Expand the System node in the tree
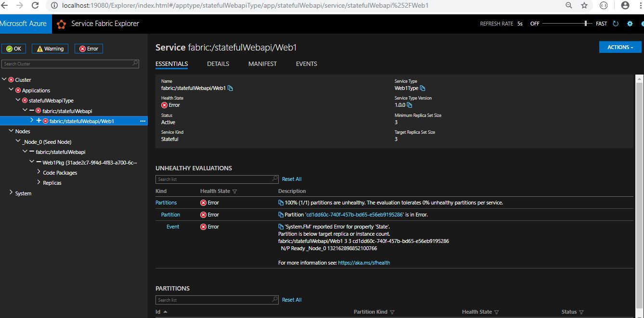Viewport: 644px width, 318px height. (11, 193)
